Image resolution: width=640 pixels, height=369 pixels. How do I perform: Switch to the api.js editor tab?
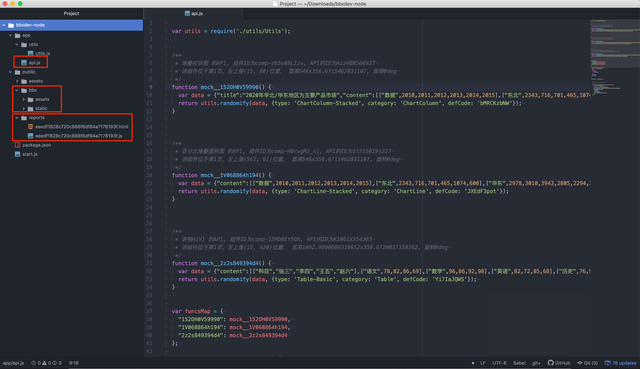tap(194, 13)
